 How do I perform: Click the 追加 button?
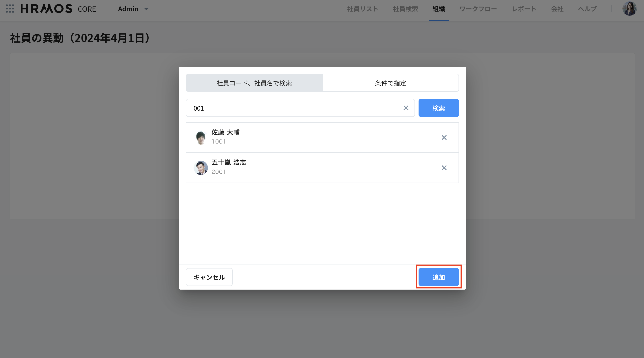pyautogui.click(x=438, y=277)
